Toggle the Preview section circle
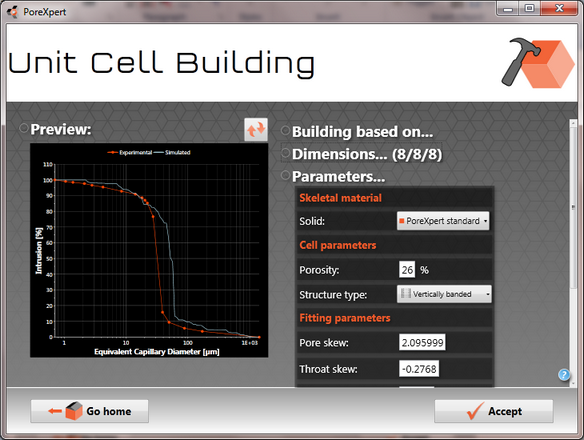The image size is (584, 440). point(24,129)
